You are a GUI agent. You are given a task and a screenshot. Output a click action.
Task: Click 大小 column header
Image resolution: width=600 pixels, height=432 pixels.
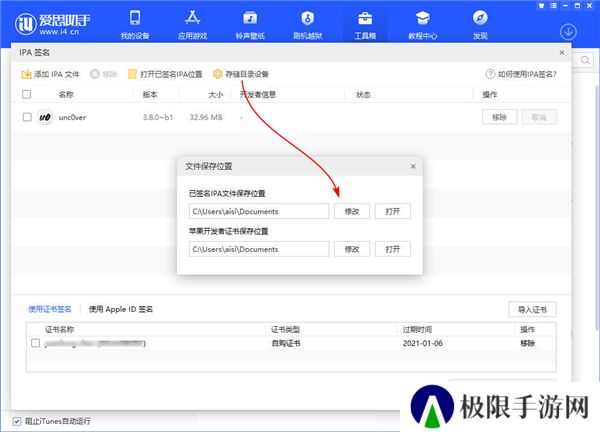click(x=215, y=95)
